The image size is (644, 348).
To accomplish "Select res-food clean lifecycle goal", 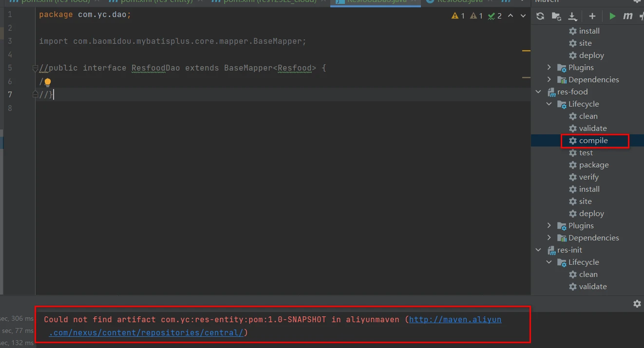I will 588,116.
